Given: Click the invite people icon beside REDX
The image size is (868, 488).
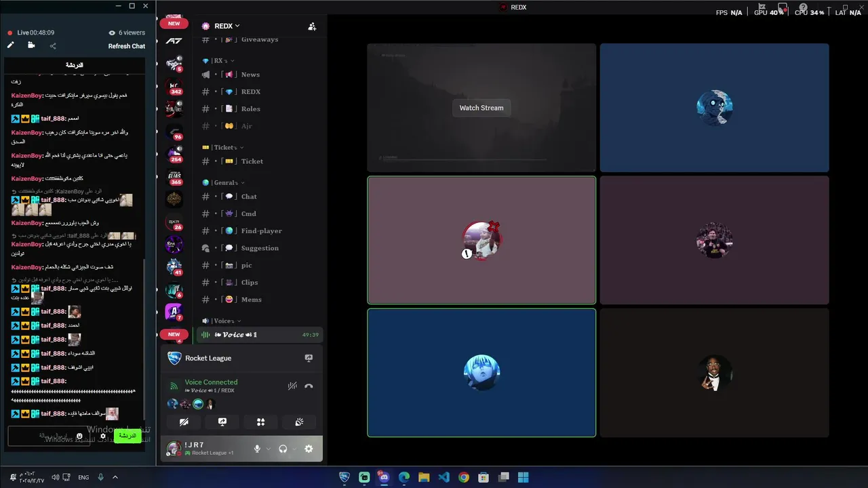Looking at the screenshot, I should coord(312,26).
